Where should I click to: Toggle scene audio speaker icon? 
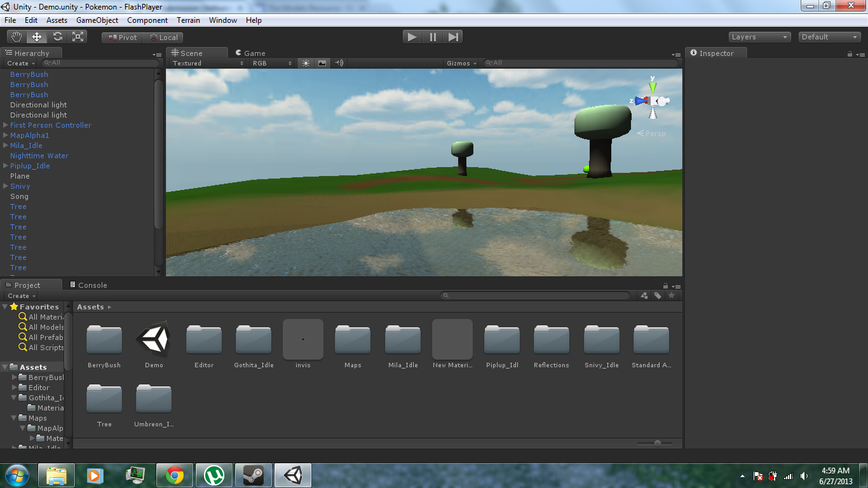click(339, 63)
